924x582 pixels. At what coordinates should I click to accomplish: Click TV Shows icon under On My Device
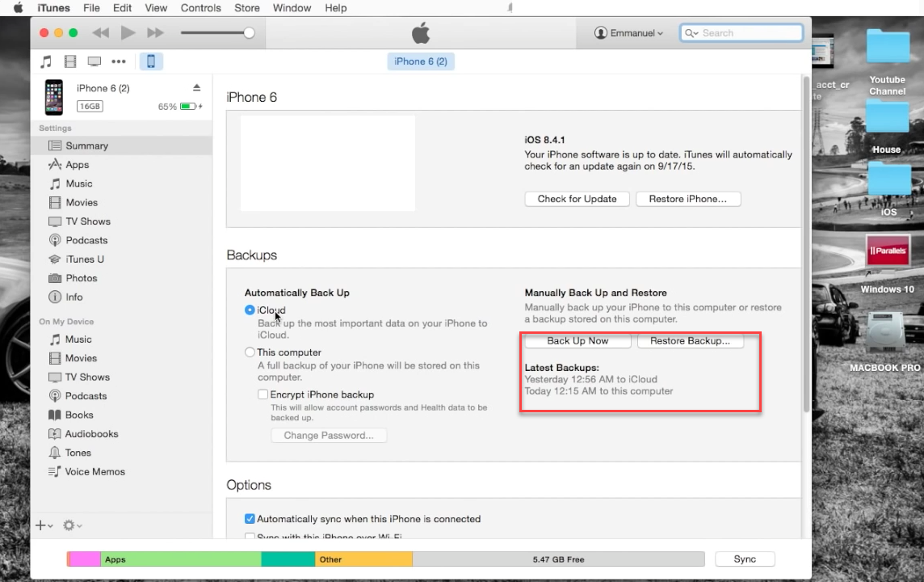click(55, 377)
